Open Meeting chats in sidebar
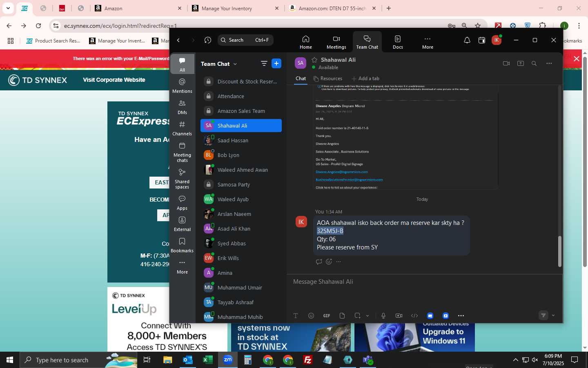Viewport: 588px width, 368px height. click(182, 152)
